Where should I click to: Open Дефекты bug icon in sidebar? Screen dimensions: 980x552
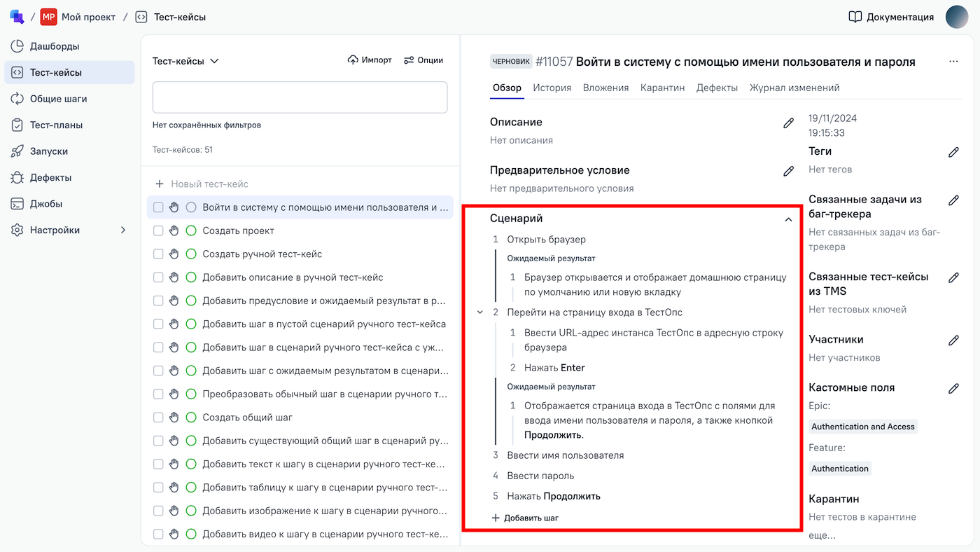click(x=17, y=178)
